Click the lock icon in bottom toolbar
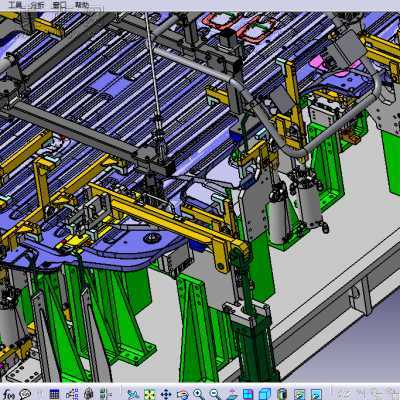 (89, 394)
